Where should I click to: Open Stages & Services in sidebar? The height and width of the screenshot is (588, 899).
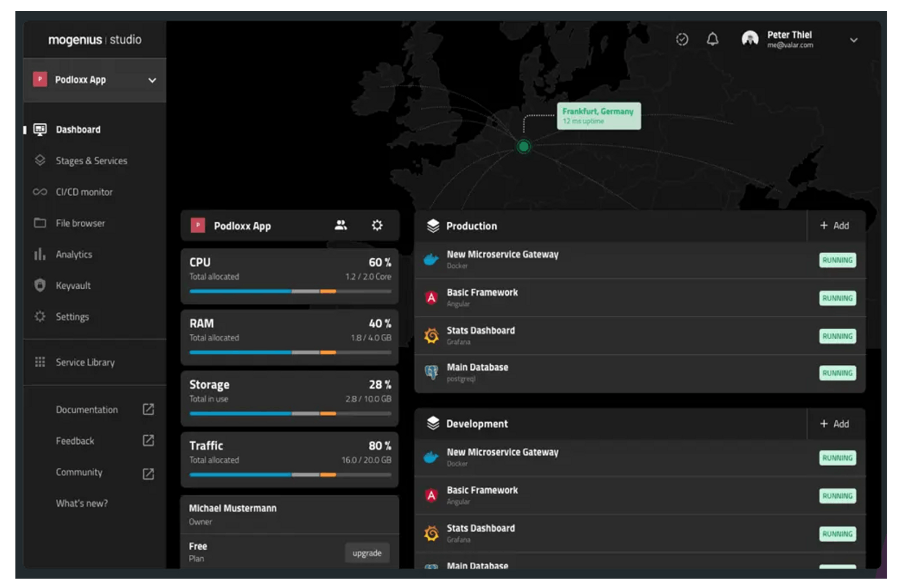(x=91, y=161)
